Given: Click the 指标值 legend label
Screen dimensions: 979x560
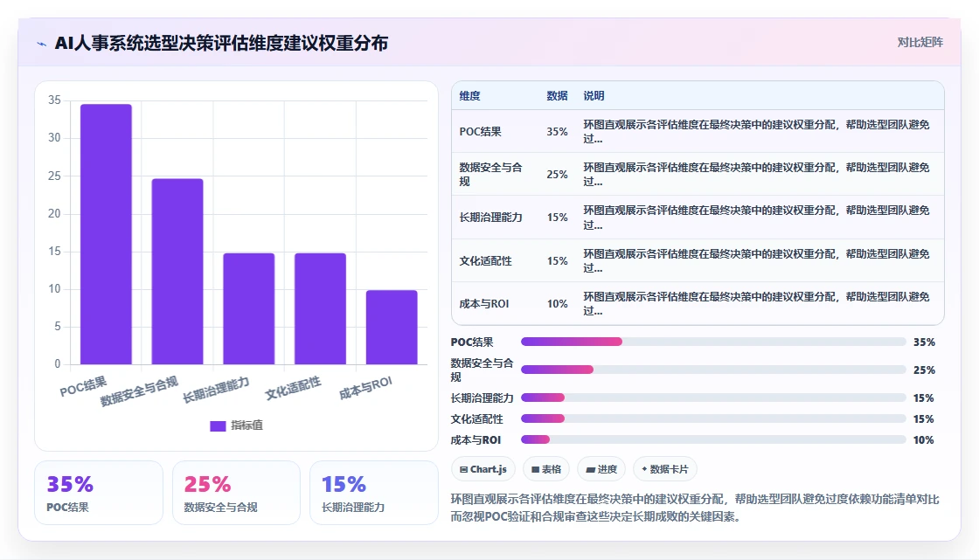Looking at the screenshot, I should pos(246,425).
